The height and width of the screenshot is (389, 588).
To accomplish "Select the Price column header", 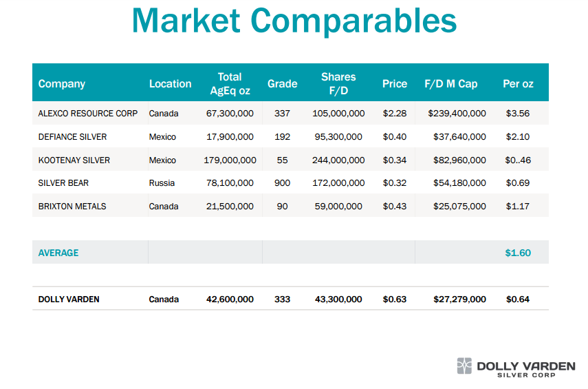I will point(395,84).
